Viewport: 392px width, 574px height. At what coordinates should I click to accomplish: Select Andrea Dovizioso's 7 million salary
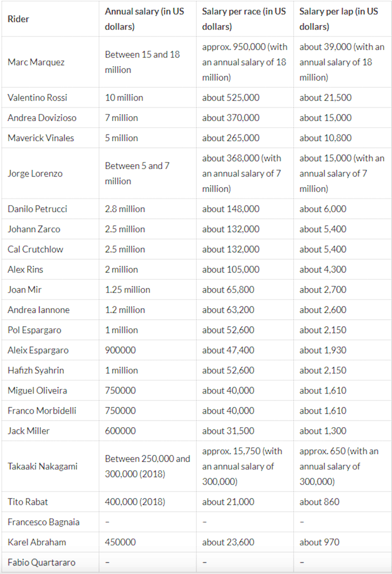coord(122,118)
